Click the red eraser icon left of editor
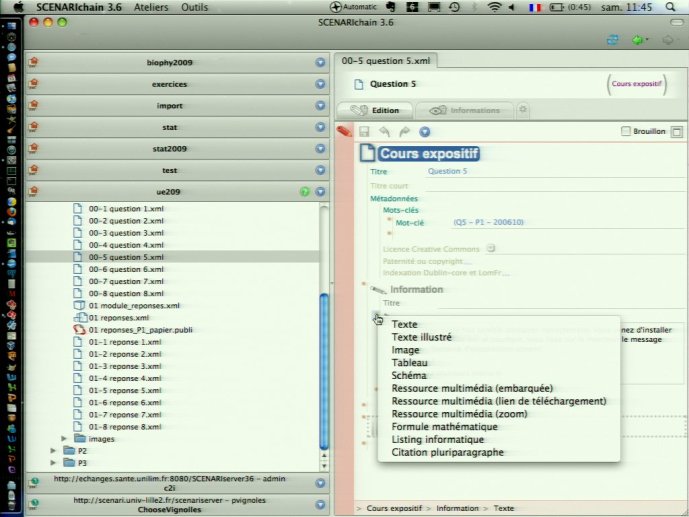The height and width of the screenshot is (517, 689). tap(344, 131)
